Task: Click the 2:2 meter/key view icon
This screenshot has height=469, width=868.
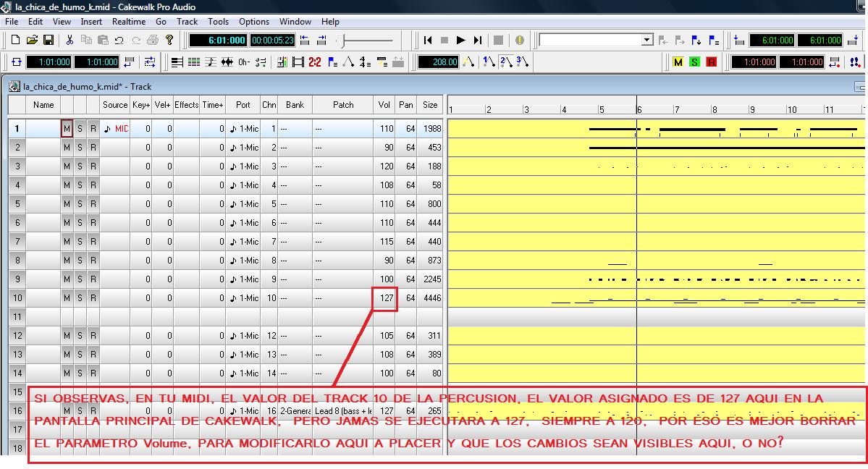Action: point(315,62)
